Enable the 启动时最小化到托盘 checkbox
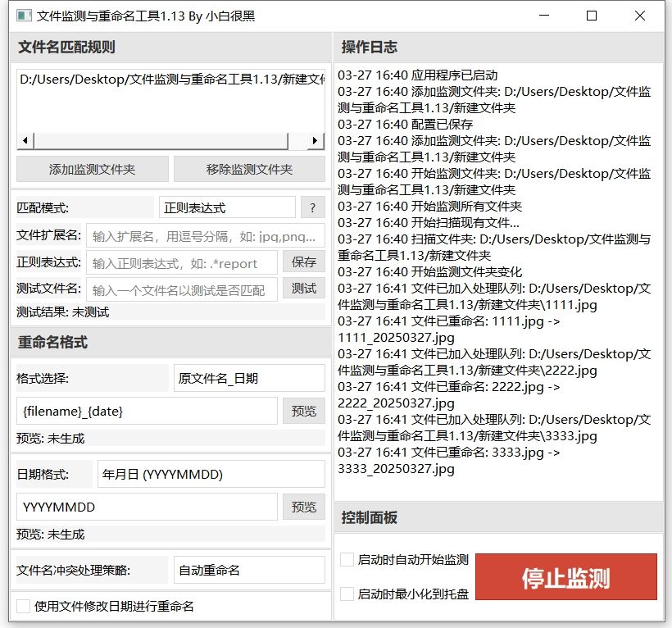The image size is (672, 628). (x=347, y=594)
